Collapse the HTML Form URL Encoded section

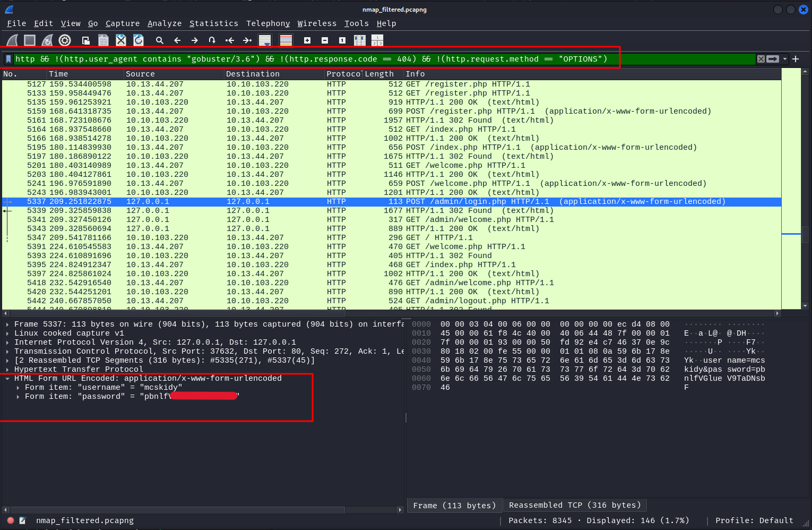pyautogui.click(x=7, y=379)
